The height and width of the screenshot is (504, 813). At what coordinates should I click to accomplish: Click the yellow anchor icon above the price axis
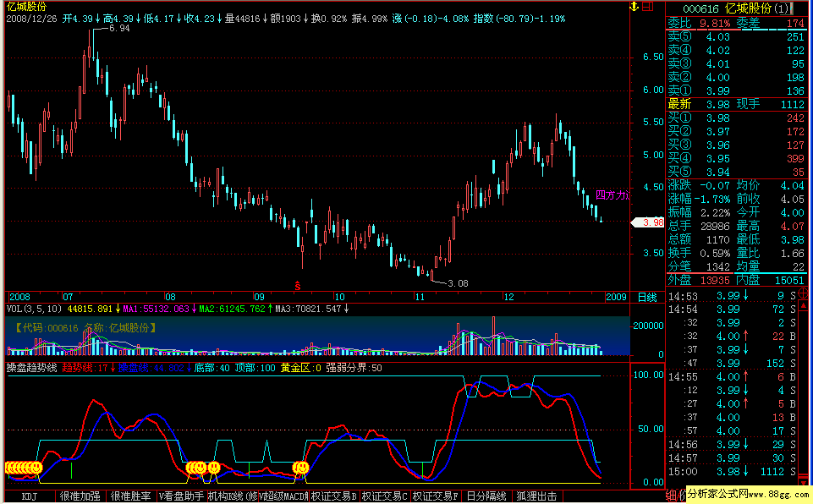[x=634, y=7]
